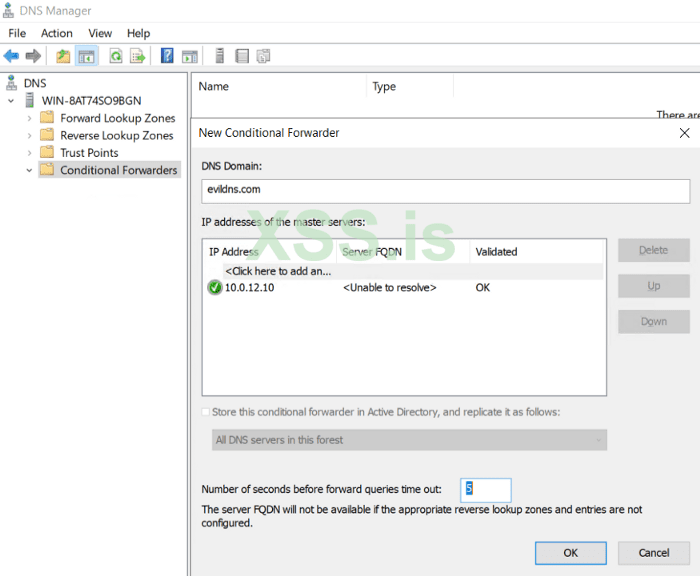Screen dimensions: 700x576
Task: Click the Refresh toolbar icon
Action: pos(116,56)
